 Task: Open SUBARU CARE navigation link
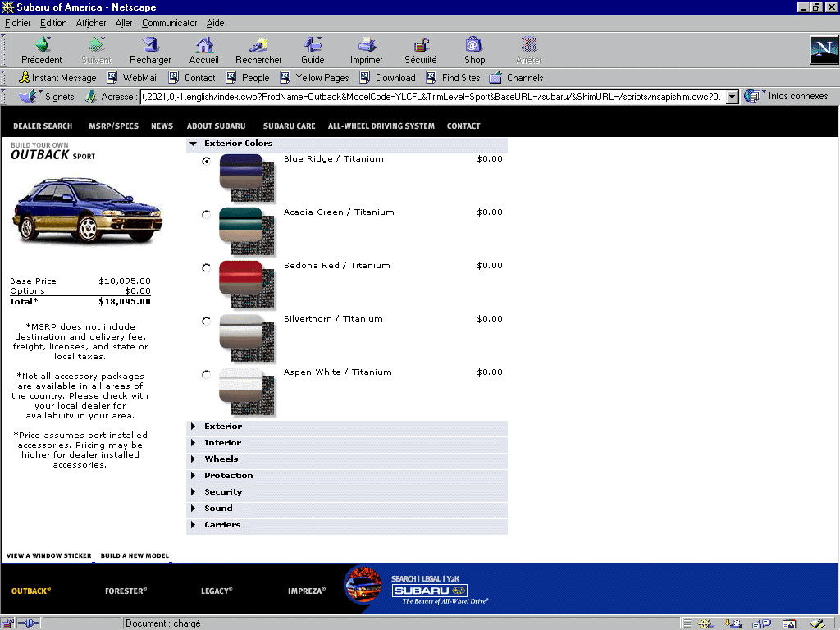pyautogui.click(x=290, y=126)
